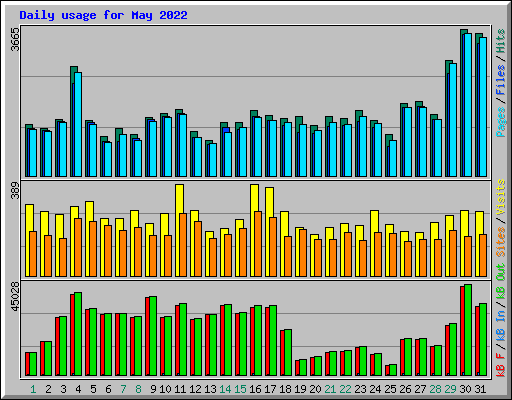Image resolution: width=512 pixels, height=400 pixels.
Task: Click the day 31 green kB out bar
Action: tap(483, 340)
